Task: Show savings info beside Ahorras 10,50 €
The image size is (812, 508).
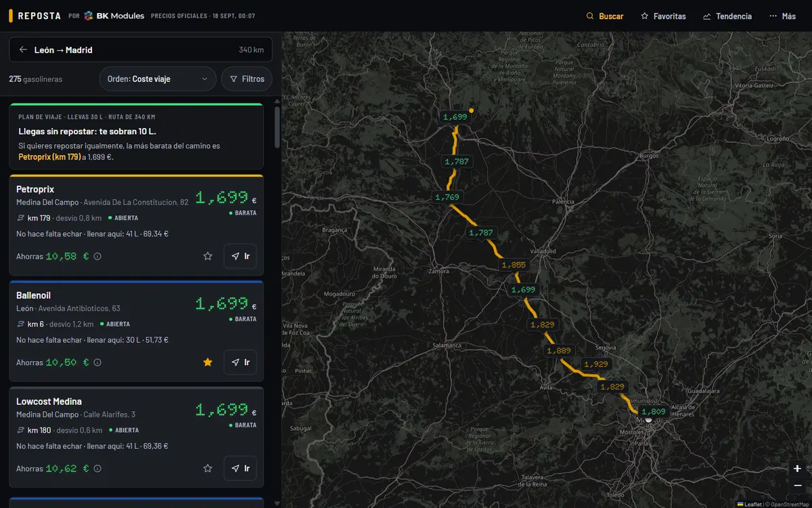Action: (x=97, y=362)
